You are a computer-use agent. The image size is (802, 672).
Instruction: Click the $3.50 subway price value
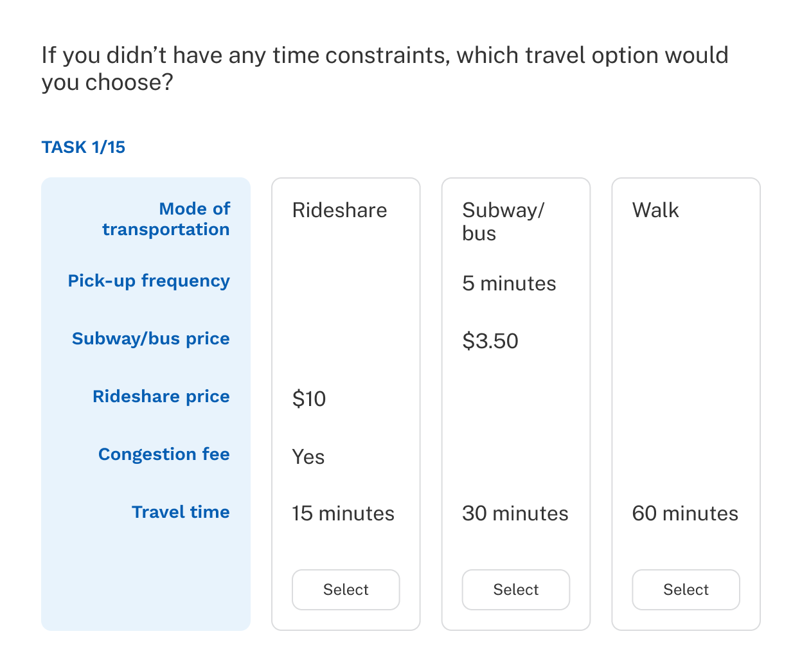click(490, 341)
